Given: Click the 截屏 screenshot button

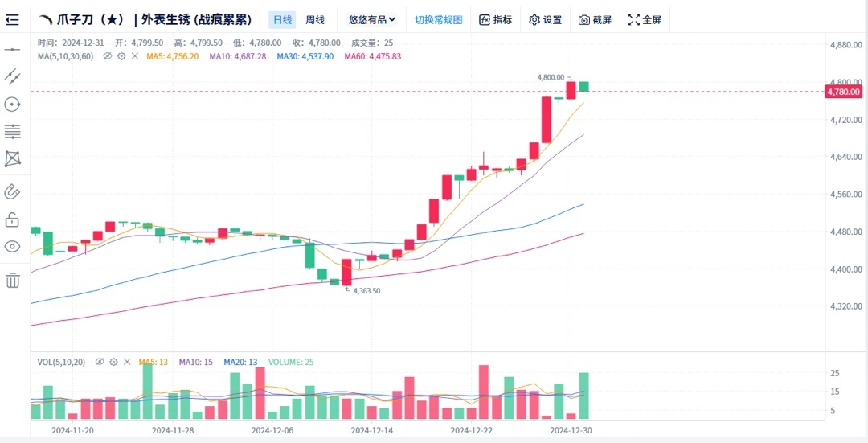Looking at the screenshot, I should (x=596, y=19).
